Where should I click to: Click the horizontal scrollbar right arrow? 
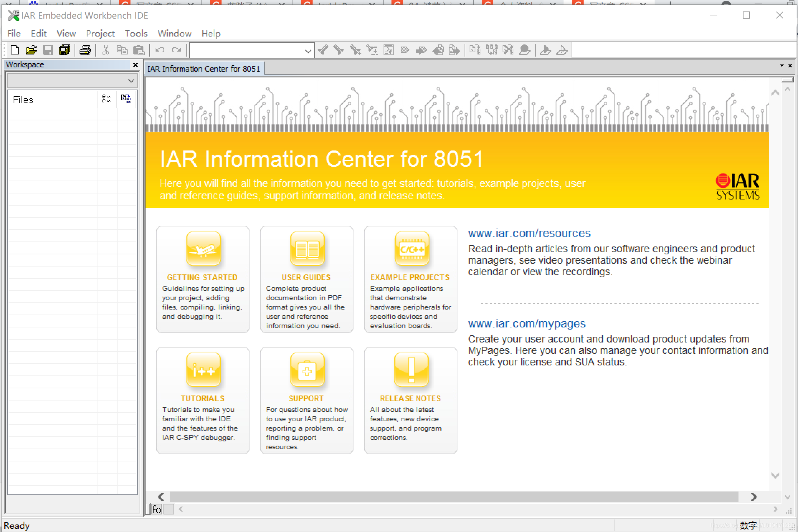pyautogui.click(x=754, y=497)
